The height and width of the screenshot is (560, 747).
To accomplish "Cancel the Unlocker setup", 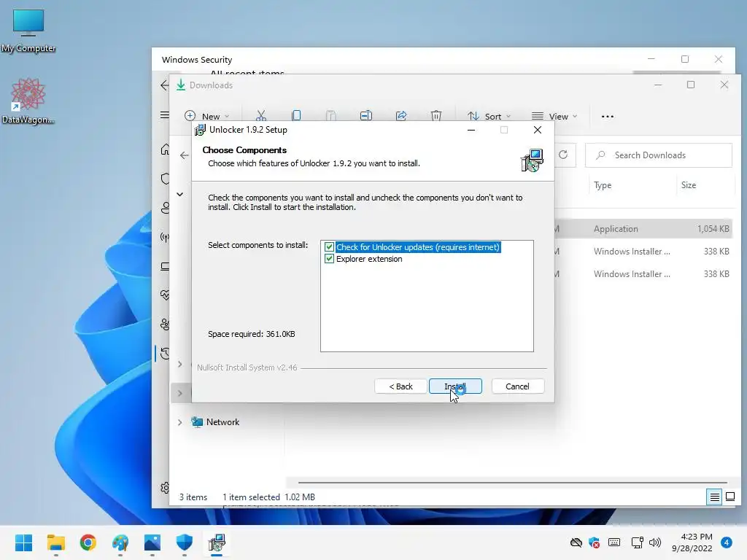I will (517, 386).
